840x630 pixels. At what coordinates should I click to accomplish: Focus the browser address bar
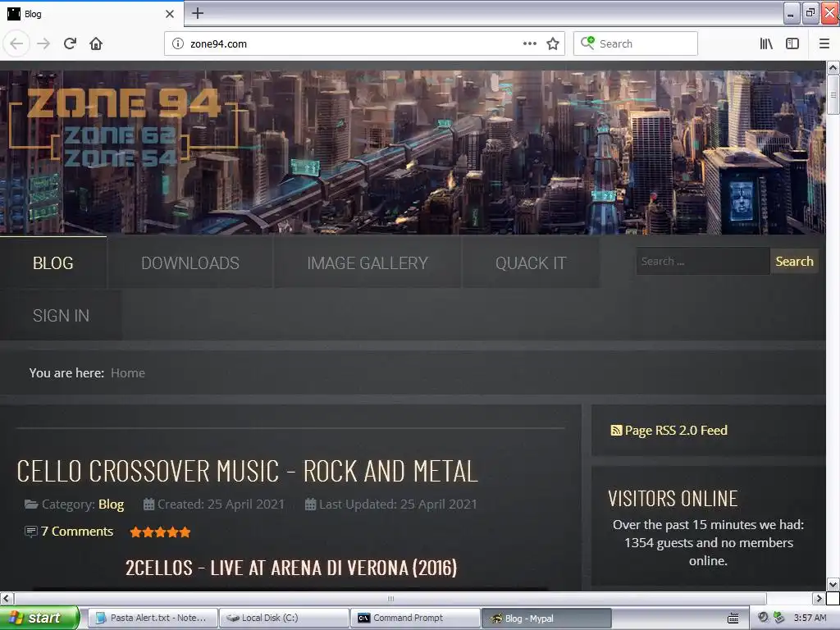click(354, 43)
